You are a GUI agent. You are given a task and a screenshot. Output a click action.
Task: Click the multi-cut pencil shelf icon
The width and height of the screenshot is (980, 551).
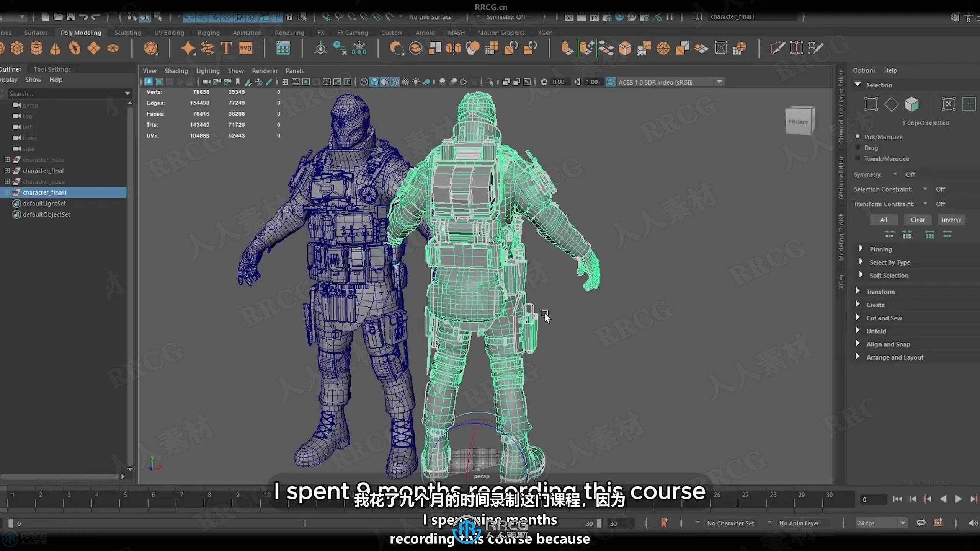click(777, 49)
